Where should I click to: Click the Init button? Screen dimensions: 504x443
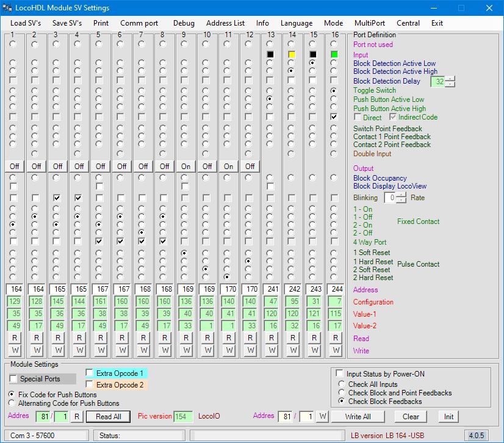[x=448, y=417]
